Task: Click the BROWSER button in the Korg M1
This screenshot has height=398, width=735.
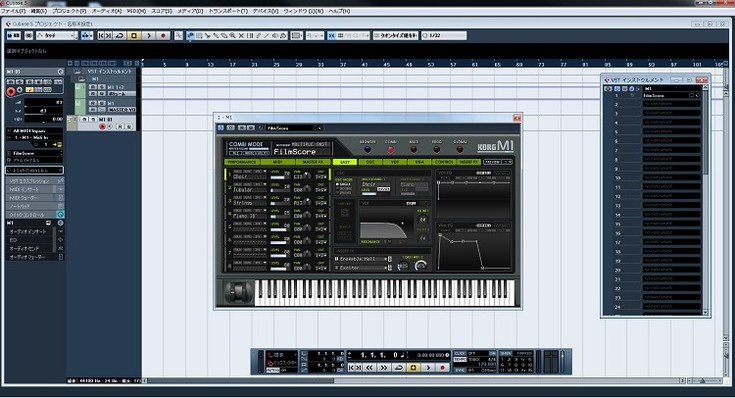Action: (x=368, y=150)
